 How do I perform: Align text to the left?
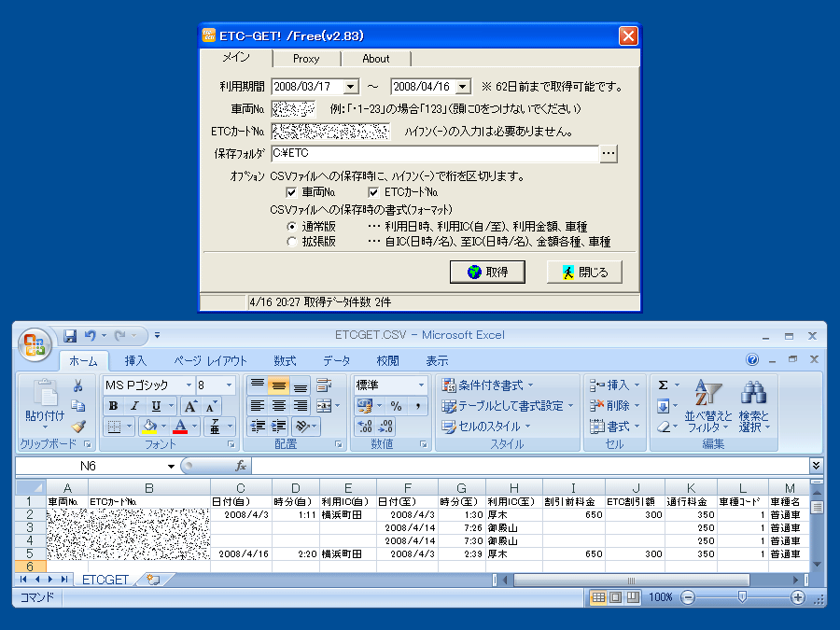click(x=258, y=406)
